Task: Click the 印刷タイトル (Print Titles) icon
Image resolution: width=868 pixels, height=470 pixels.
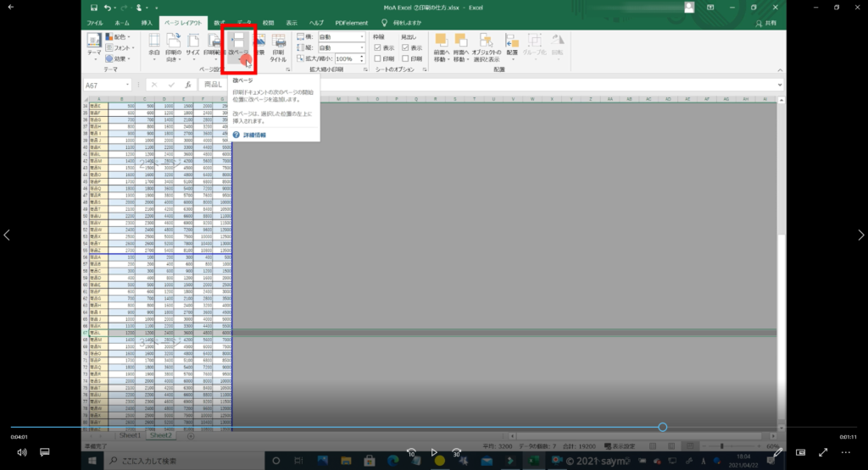Action: [278, 47]
